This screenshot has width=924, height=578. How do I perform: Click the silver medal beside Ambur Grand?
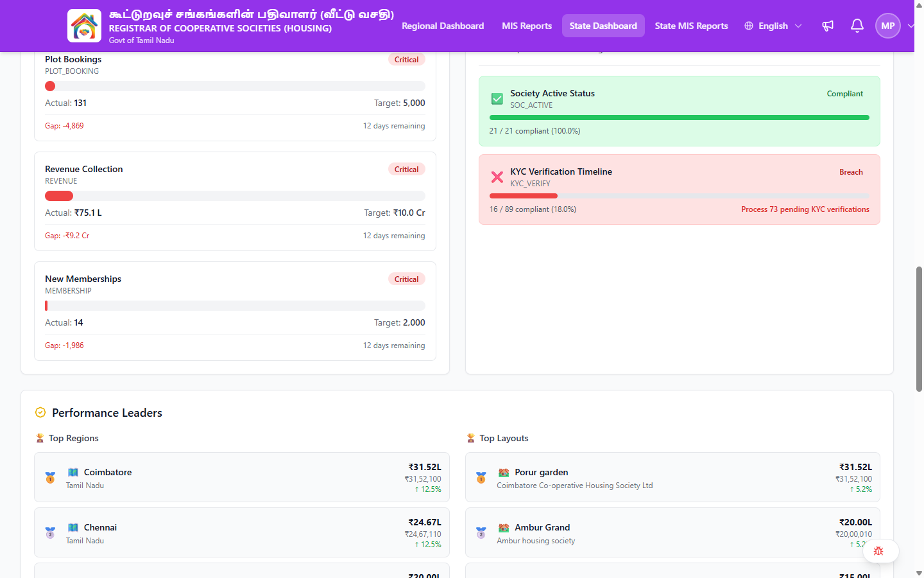tap(481, 533)
